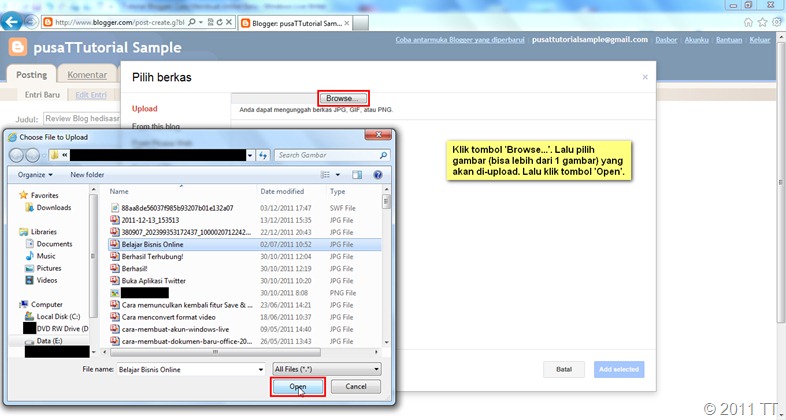Click the search magnifier in address bar
Screen dimensions: 786x420
coord(191,23)
